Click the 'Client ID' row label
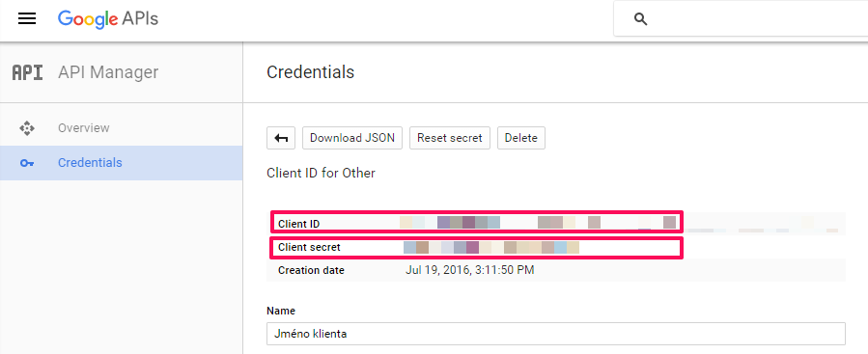This screenshot has width=868, height=354. [x=299, y=224]
